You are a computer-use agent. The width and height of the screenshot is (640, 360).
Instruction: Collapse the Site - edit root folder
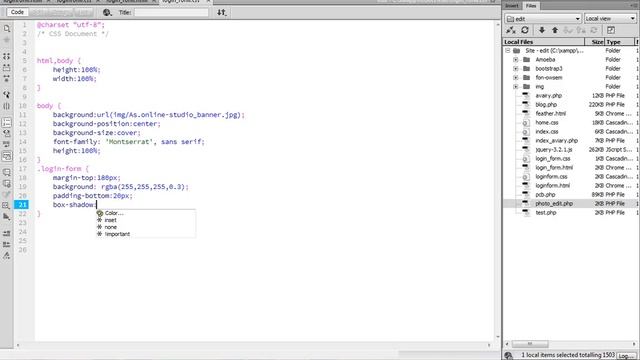[x=508, y=51]
